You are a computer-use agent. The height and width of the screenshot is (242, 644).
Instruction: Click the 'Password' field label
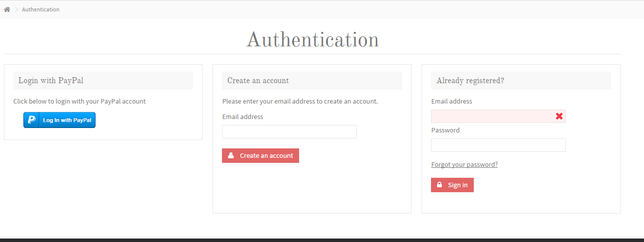coord(445,130)
